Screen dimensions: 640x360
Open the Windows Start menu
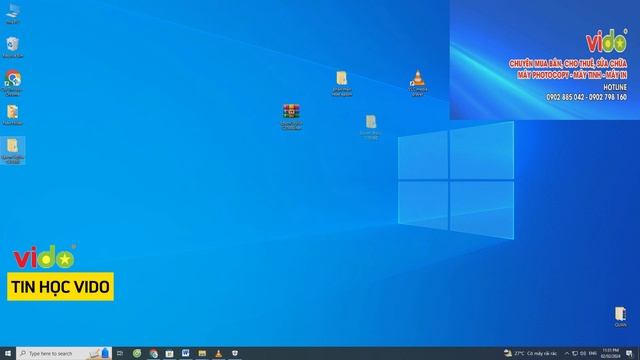(8, 353)
